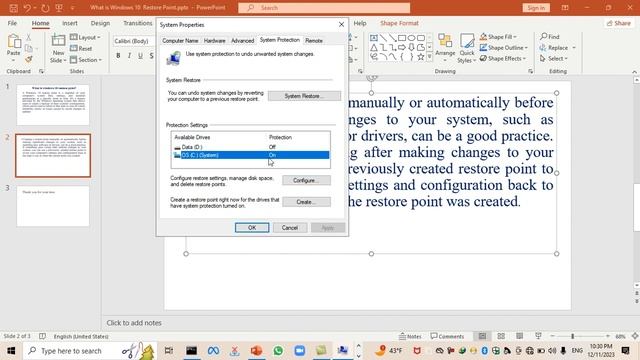Select slide 3 thumbnail
The height and width of the screenshot is (360, 640).
(x=53, y=206)
